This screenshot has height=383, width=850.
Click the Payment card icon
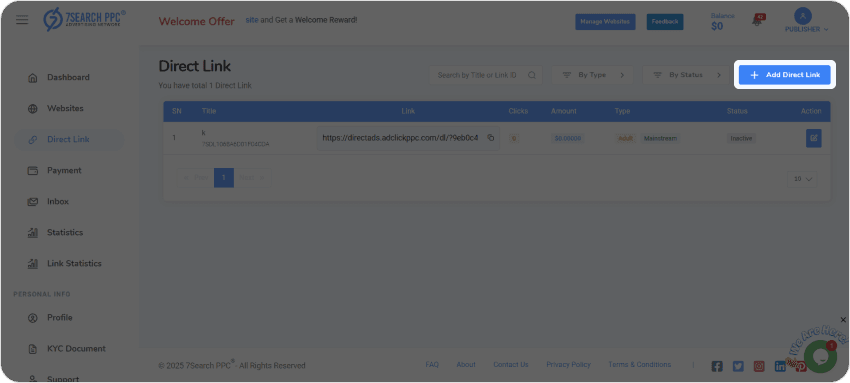click(33, 171)
